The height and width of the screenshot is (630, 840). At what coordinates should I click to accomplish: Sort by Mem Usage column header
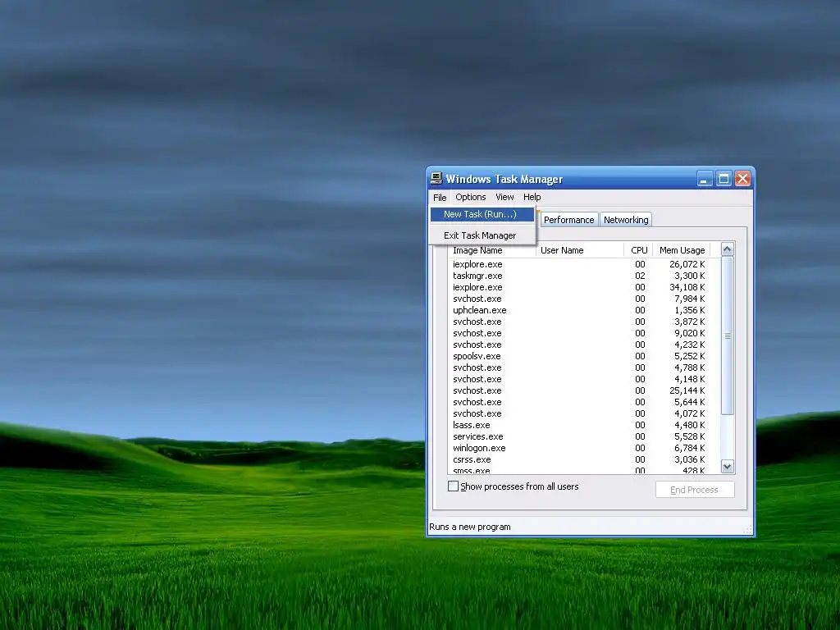[682, 250]
